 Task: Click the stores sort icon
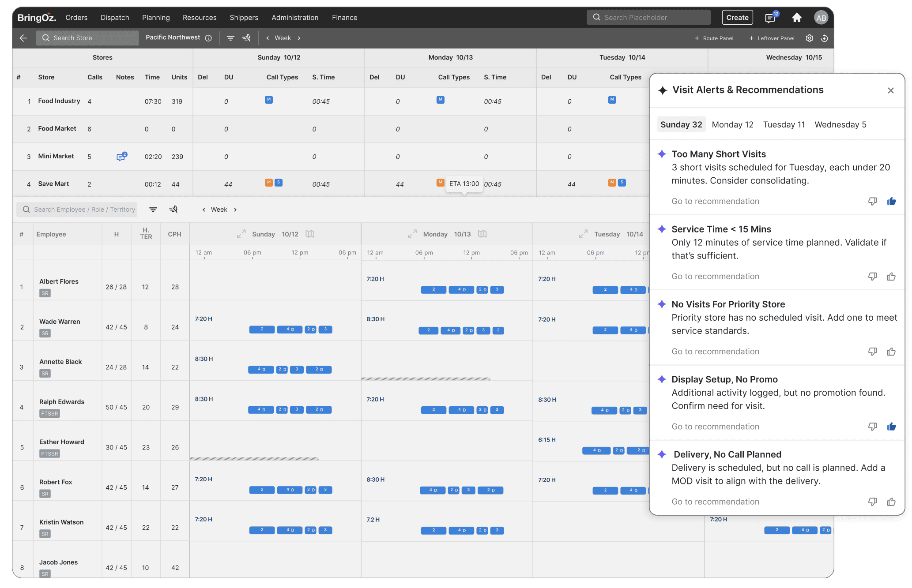pos(246,38)
